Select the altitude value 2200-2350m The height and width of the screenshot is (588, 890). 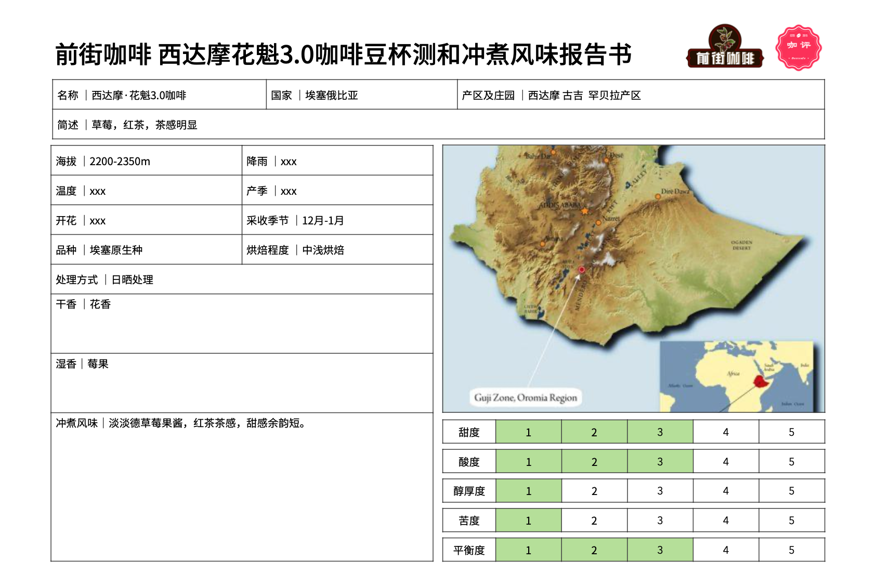click(120, 162)
